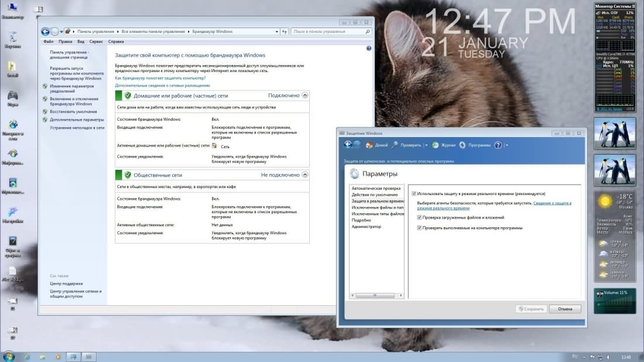Viewport: 644px width, 362px height.
Task: Launch the media player taskbar icon
Action: pyautogui.click(x=58, y=357)
